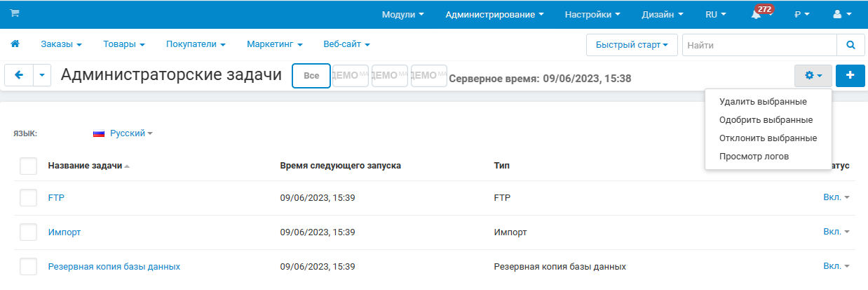The height and width of the screenshot is (290, 868).
Task: Open the gear settings actions menu
Action: point(813,76)
